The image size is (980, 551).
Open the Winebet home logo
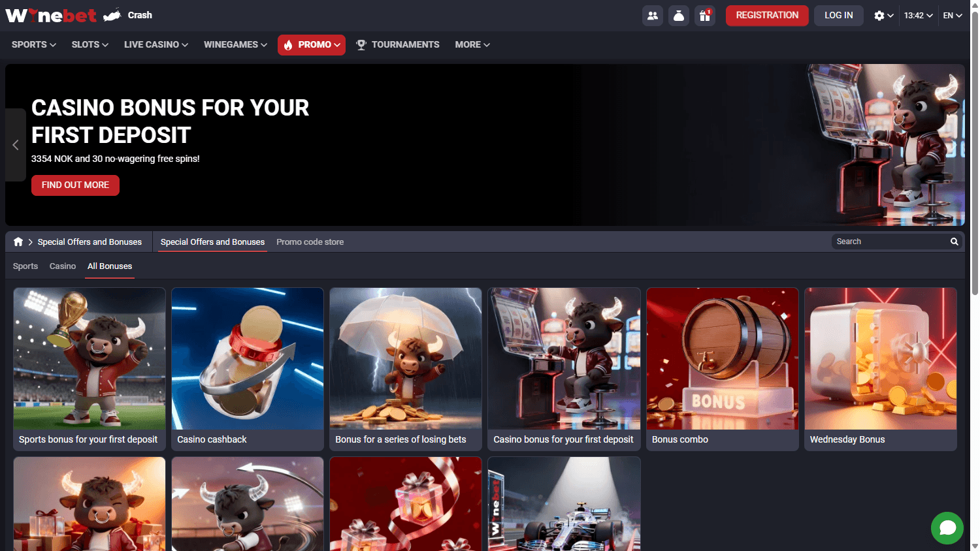point(51,15)
